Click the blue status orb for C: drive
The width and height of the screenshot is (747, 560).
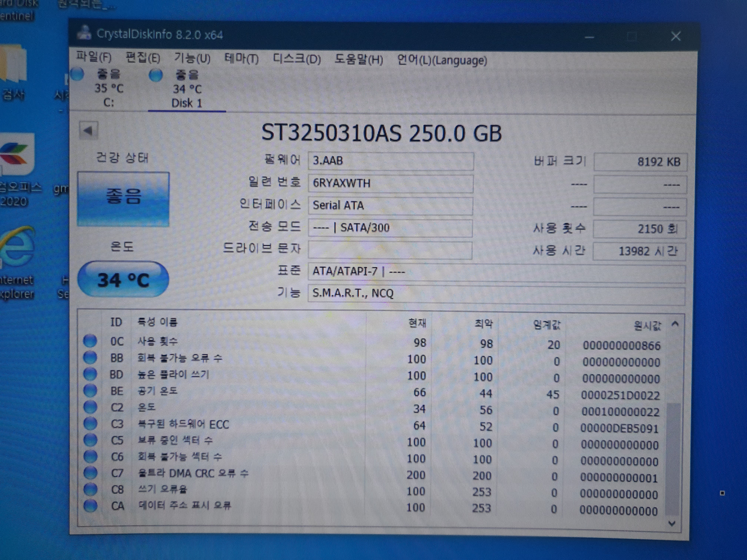78,74
